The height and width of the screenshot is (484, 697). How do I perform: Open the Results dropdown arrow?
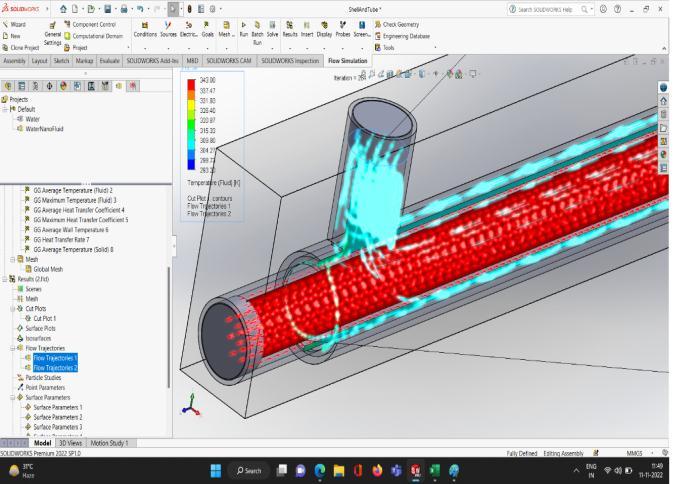coord(290,48)
